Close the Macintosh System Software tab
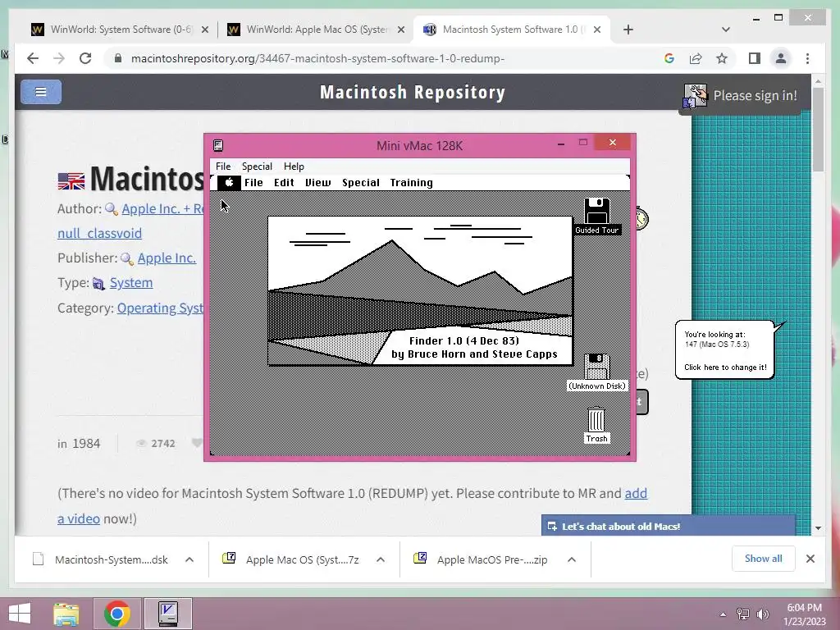Image resolution: width=840 pixels, height=630 pixels. 597,30
